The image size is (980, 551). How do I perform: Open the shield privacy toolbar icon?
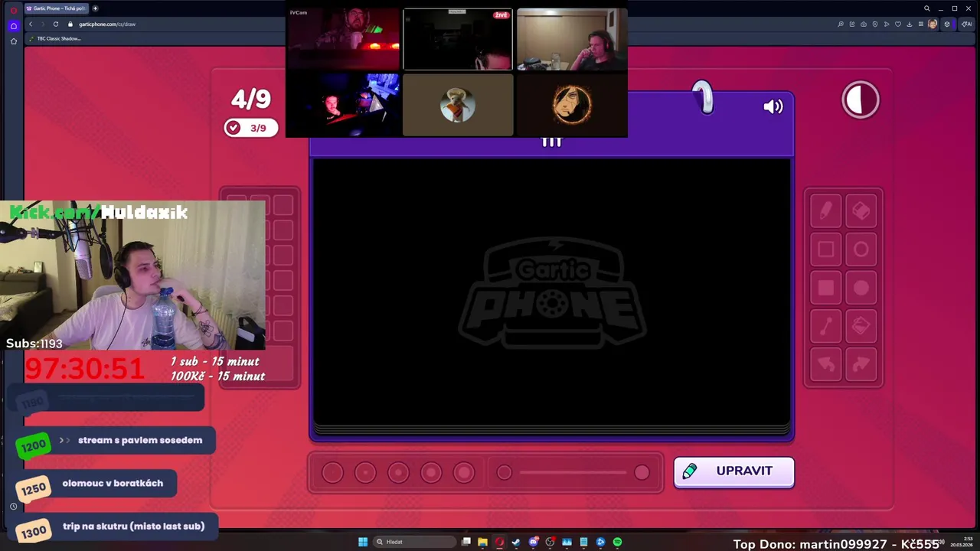coord(875,24)
